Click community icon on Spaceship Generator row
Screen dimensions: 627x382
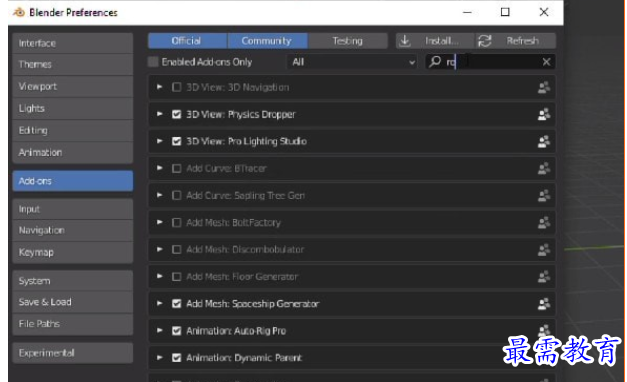point(544,304)
